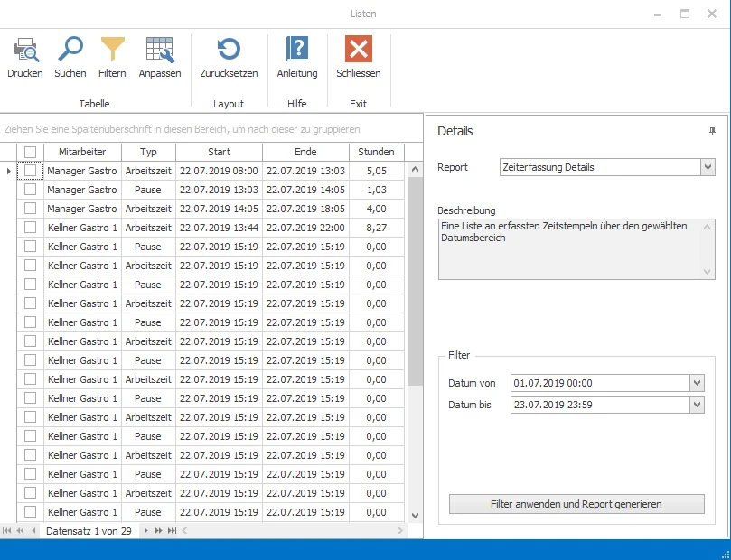Reset the layout with Zurücksetzen
Image resolution: width=731 pixels, height=560 pixels.
pyautogui.click(x=229, y=54)
